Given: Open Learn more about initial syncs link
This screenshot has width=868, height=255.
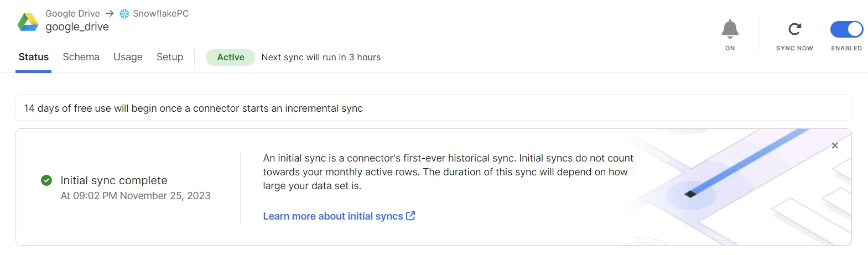Looking at the screenshot, I should (x=333, y=216).
